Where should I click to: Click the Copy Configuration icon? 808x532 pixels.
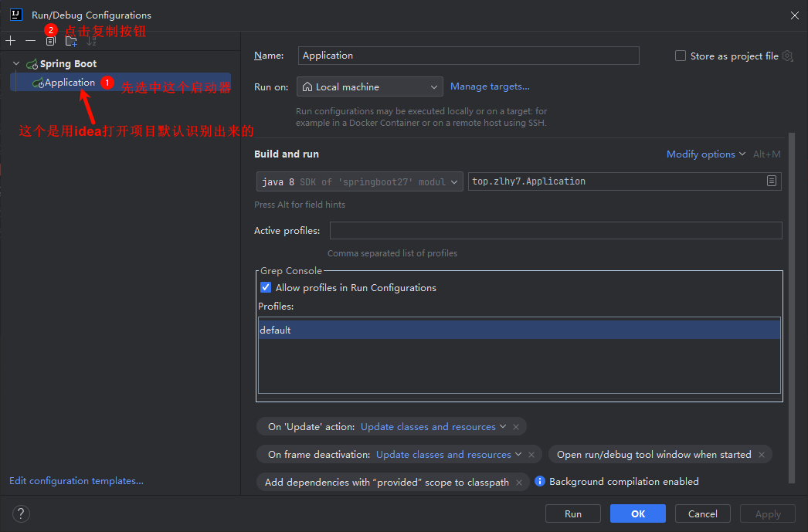51,41
